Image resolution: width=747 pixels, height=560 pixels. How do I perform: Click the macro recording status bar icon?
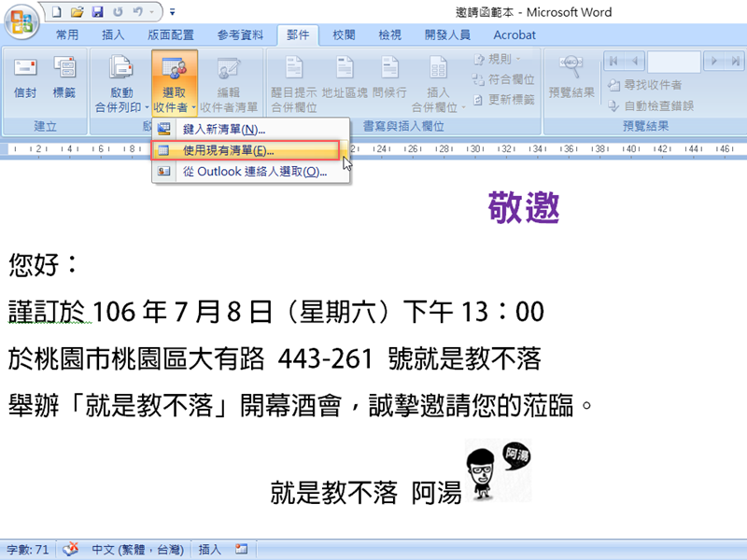pyautogui.click(x=242, y=550)
